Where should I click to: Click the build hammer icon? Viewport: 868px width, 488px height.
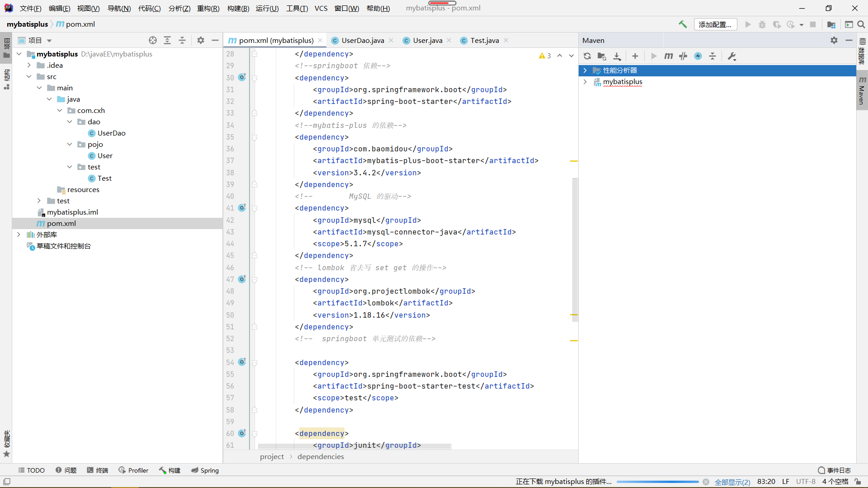tap(683, 24)
